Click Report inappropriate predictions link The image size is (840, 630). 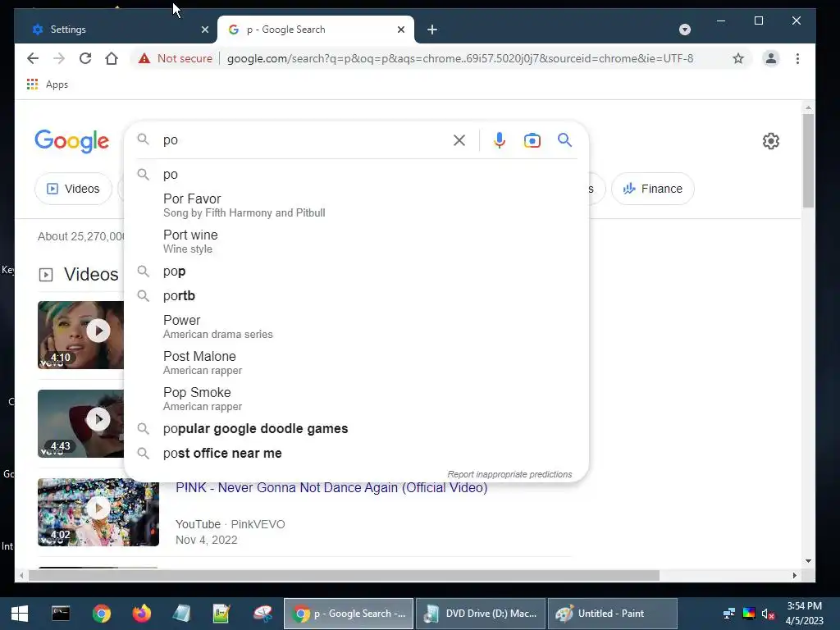pyautogui.click(x=509, y=474)
